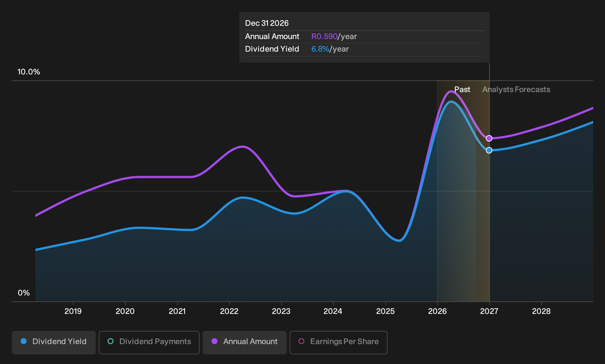Click the Past region label
The width and height of the screenshot is (605, 364).
462,90
